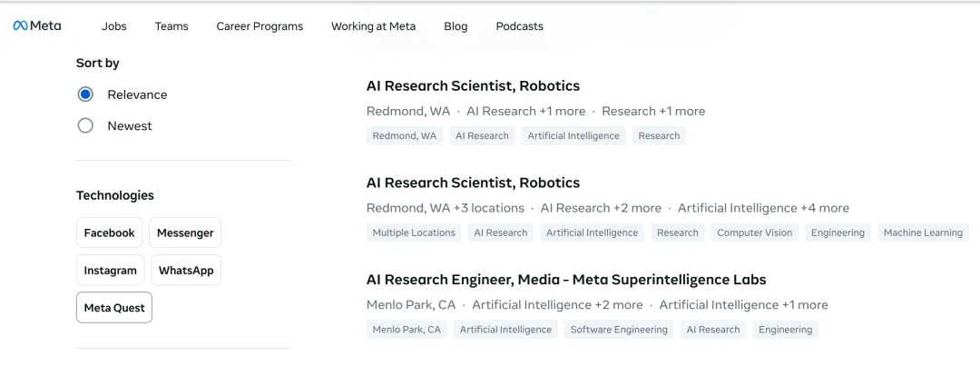
Task: Toggle the Instagram technology filter
Action: 110,270
